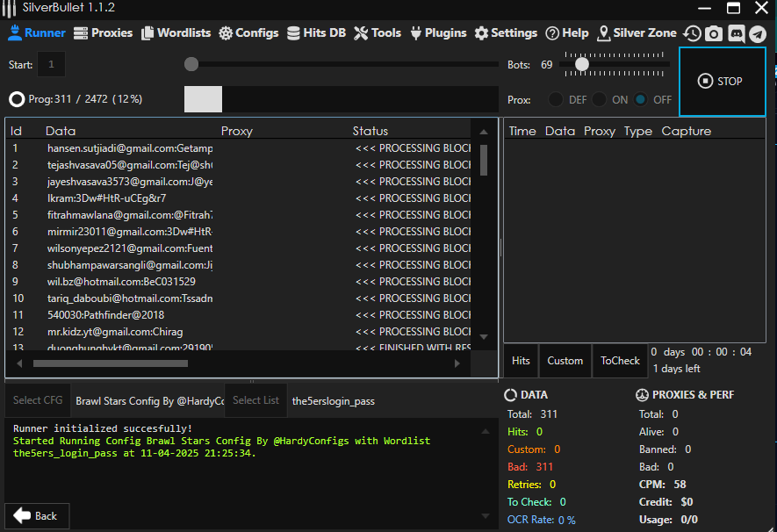Image resolution: width=777 pixels, height=532 pixels.
Task: Switch to the ToCheck results tab
Action: tap(620, 361)
